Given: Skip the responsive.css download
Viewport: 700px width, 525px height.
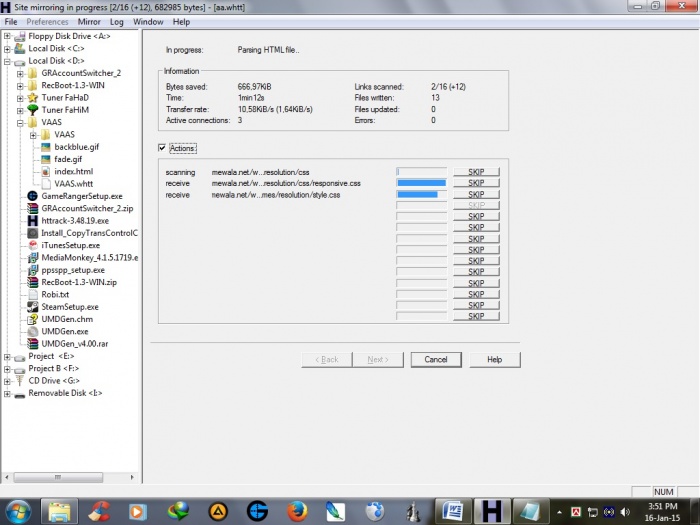Looking at the screenshot, I should 476,183.
